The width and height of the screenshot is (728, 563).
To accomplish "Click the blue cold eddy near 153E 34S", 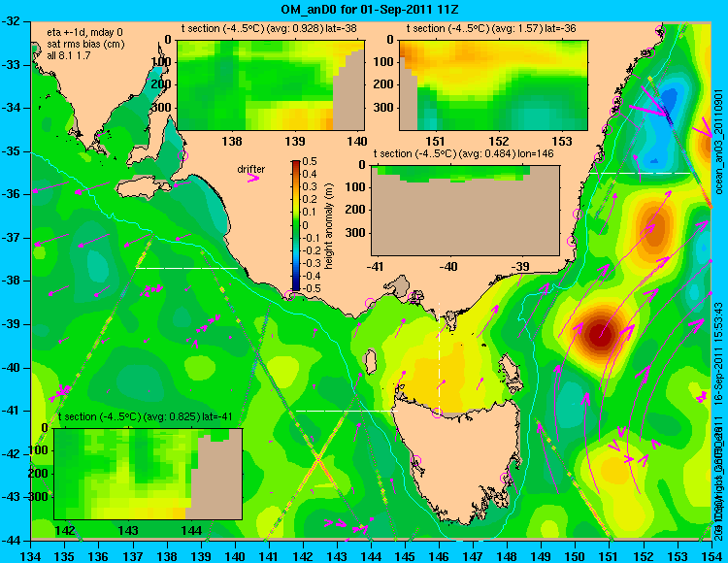I will pos(669,100).
